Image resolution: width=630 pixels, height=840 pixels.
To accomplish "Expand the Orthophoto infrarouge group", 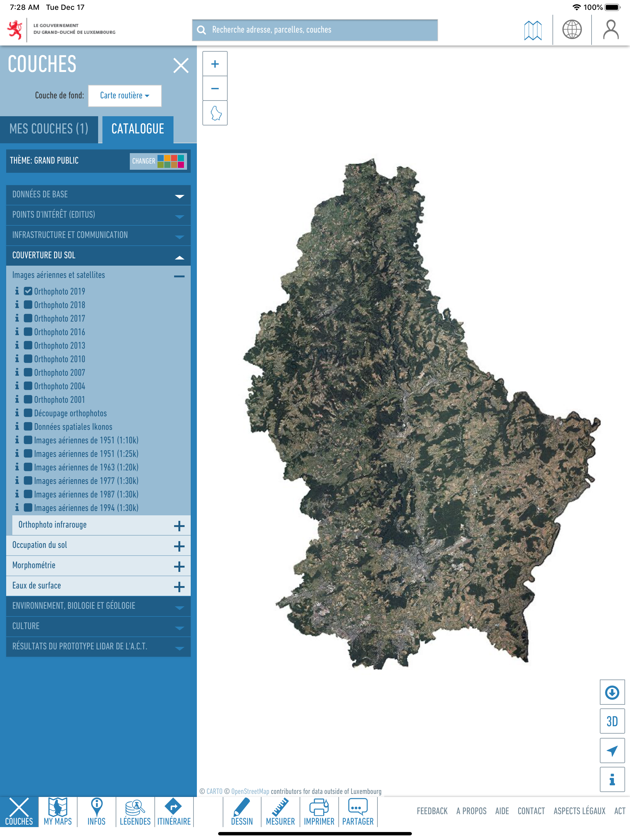I will 179,525.
